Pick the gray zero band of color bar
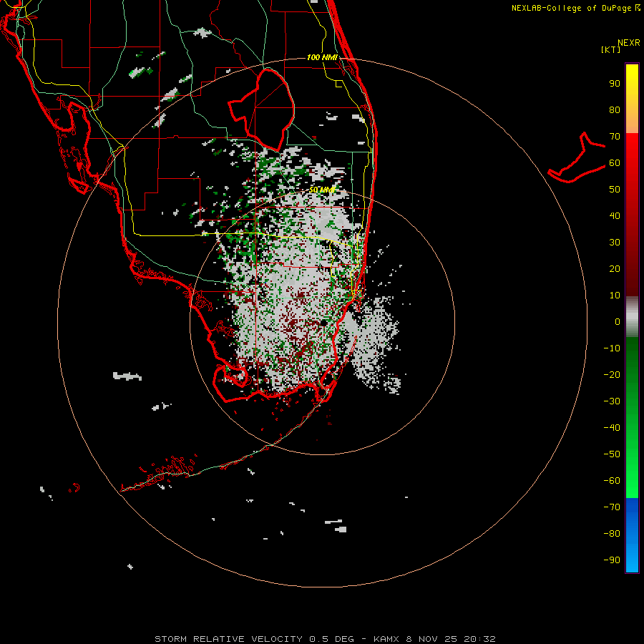This screenshot has height=644, width=644. coord(632,317)
